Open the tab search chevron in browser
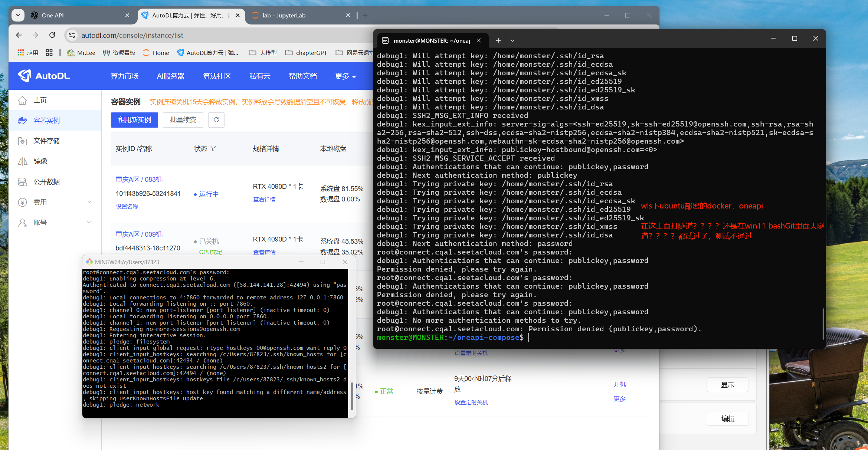 18,15
